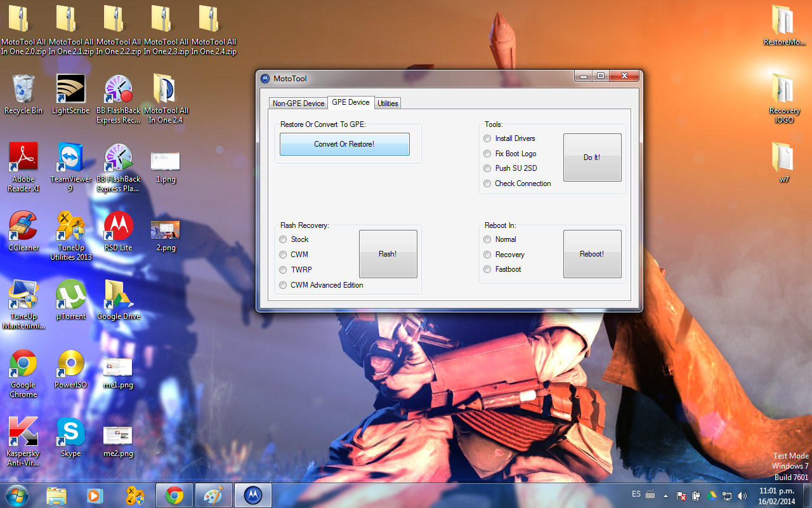Open BB FlashBack Express Player shortcut

119,167
